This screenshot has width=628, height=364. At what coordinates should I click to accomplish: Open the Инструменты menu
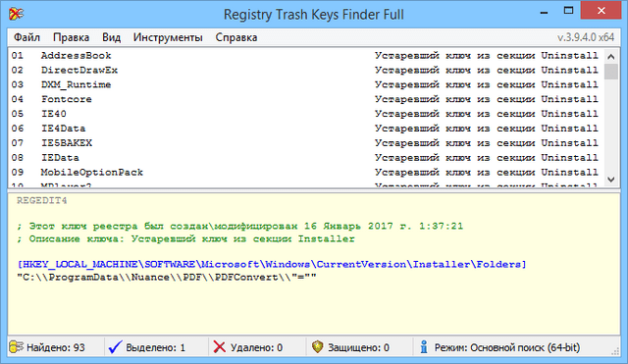[168, 37]
